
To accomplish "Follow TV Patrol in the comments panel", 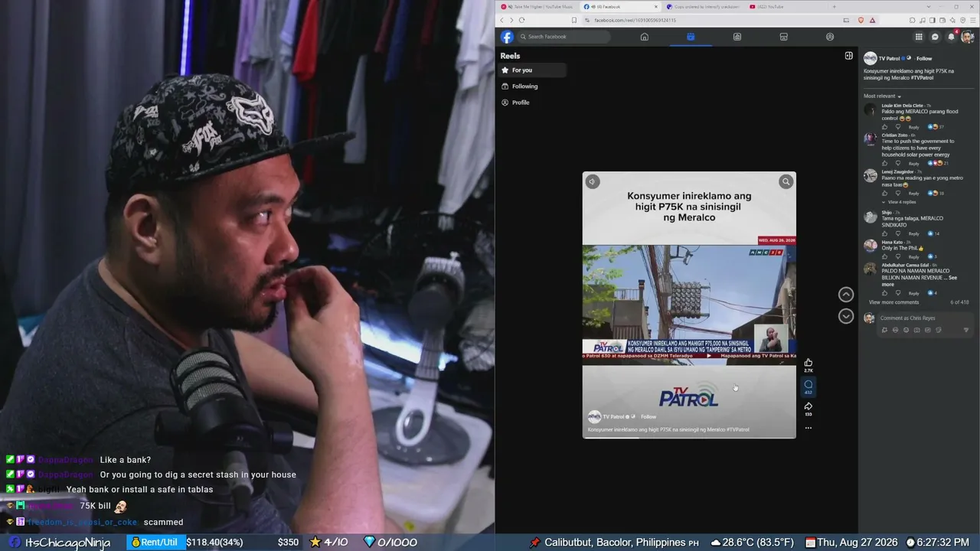I will pos(924,59).
